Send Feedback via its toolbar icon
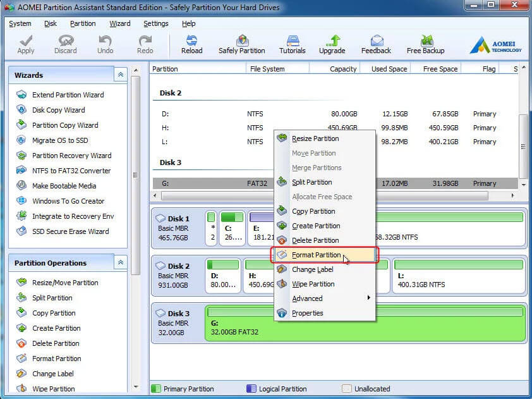Screen dimensions: 532x399 [376, 43]
